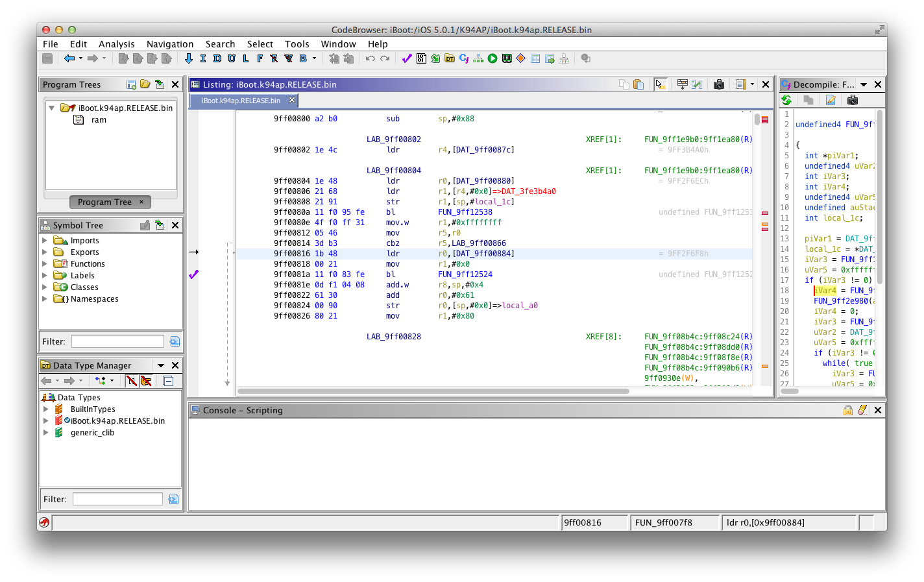Click the blue down arrow direction icon
This screenshot has height=582, width=924.
point(189,58)
